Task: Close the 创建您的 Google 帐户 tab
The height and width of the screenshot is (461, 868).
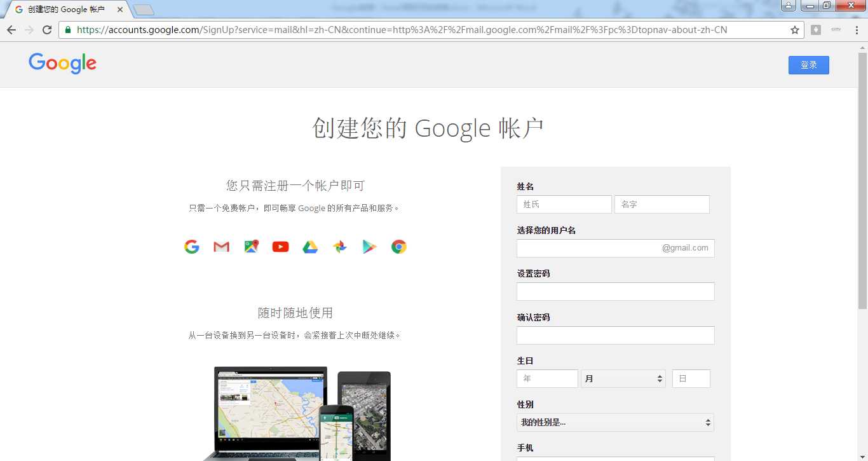Action: 120,10
